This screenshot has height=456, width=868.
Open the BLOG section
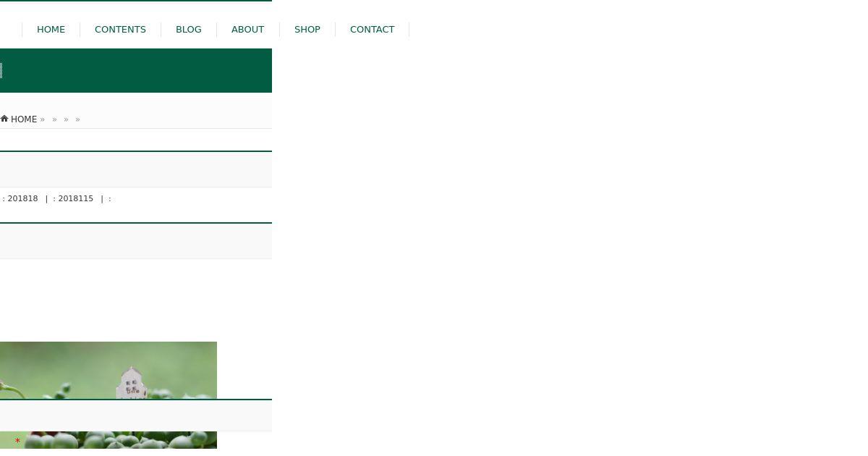[x=189, y=30]
